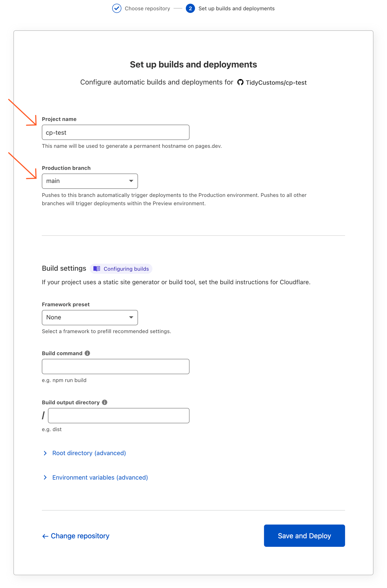This screenshot has width=387, height=588.
Task: Click the left arrow beside Change repository
Action: pyautogui.click(x=45, y=536)
